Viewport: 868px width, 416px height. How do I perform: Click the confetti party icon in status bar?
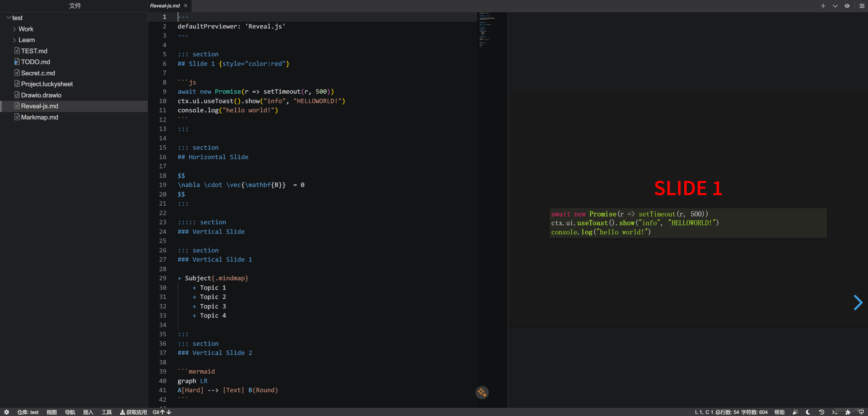[795, 412]
